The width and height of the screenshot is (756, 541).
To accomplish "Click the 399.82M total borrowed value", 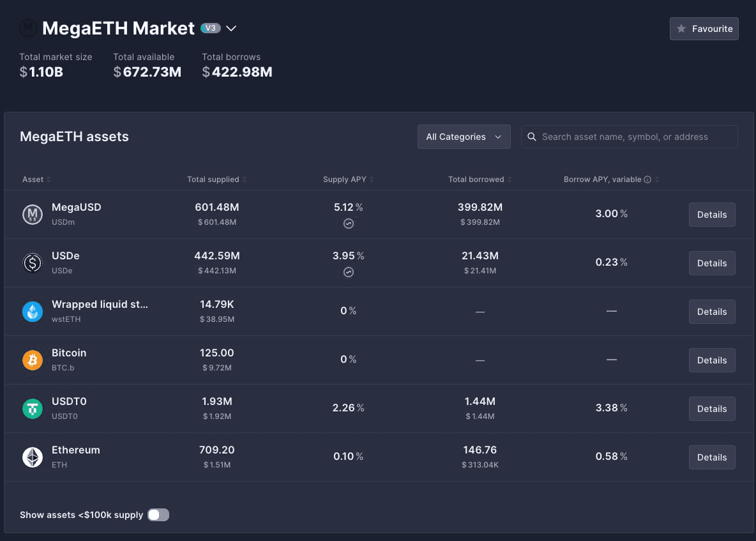I will (480, 208).
